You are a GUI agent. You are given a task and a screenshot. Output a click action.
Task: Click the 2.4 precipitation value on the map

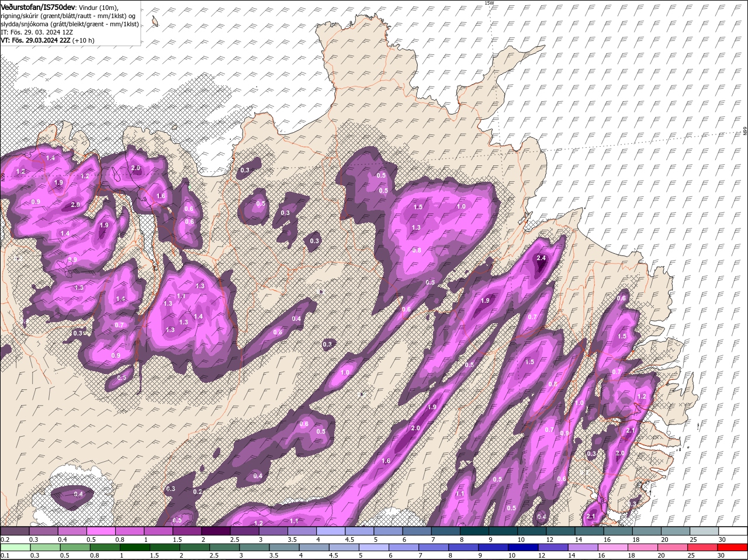point(541,258)
